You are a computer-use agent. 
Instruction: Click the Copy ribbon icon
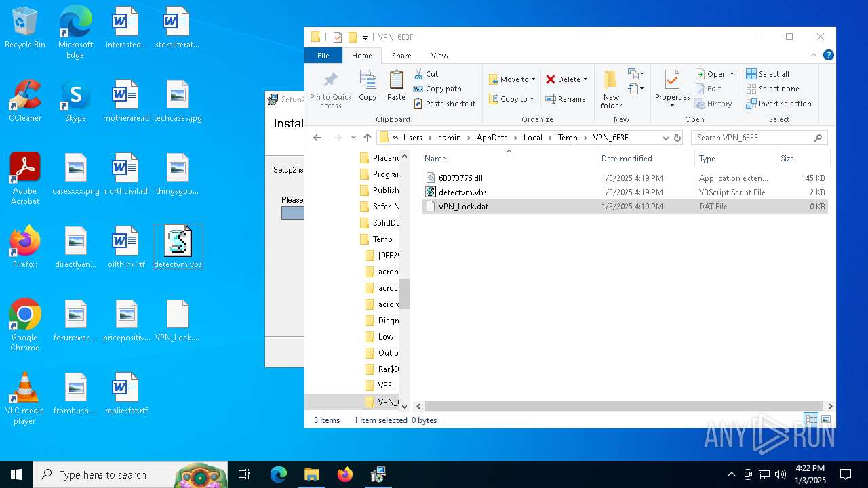(368, 86)
